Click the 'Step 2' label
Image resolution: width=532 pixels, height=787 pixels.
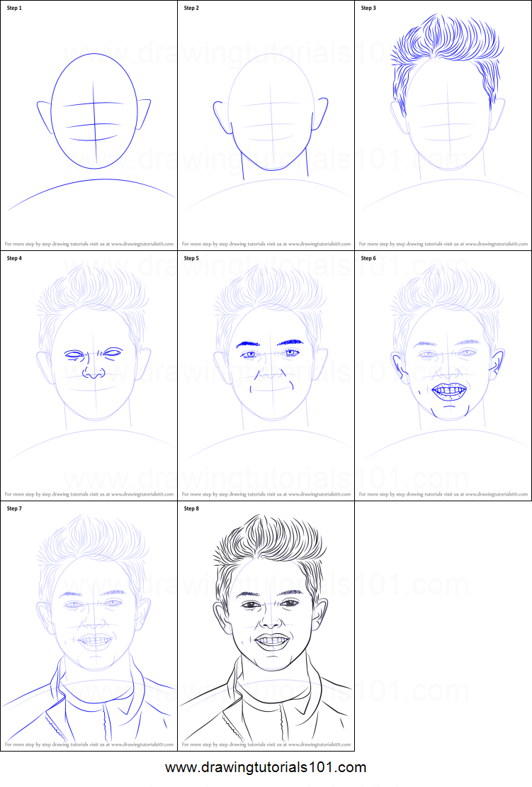[x=191, y=8]
